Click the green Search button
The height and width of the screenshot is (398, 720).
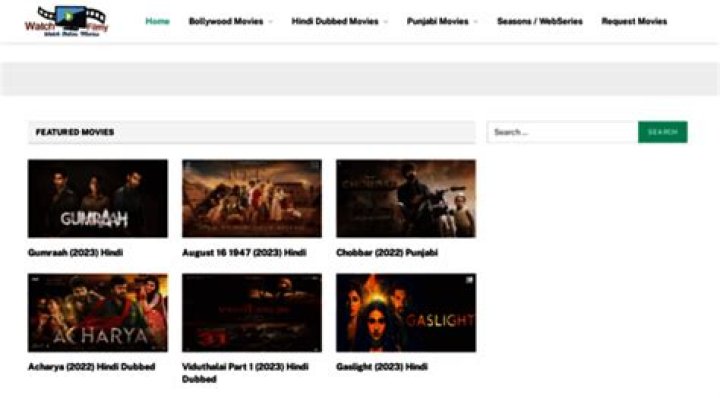click(663, 132)
